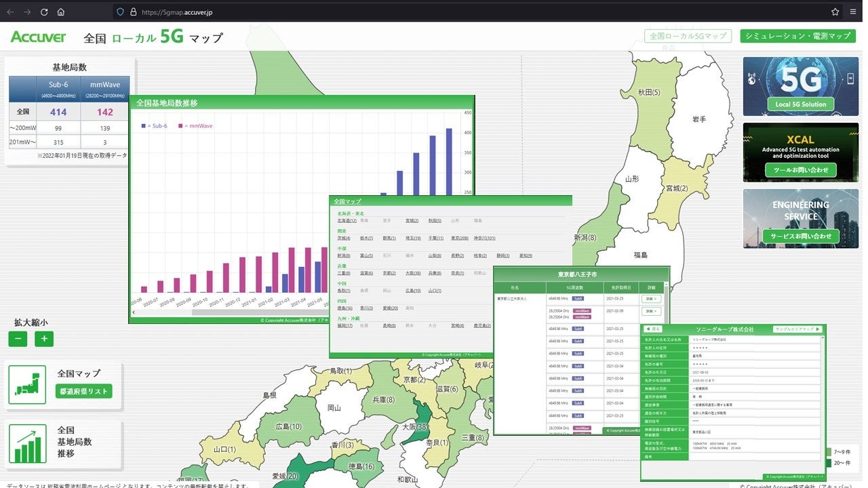Click the tallest Sub-6 bar in chart
Image resolution: width=868 pixels, height=488 pixels.
[x=448, y=161]
